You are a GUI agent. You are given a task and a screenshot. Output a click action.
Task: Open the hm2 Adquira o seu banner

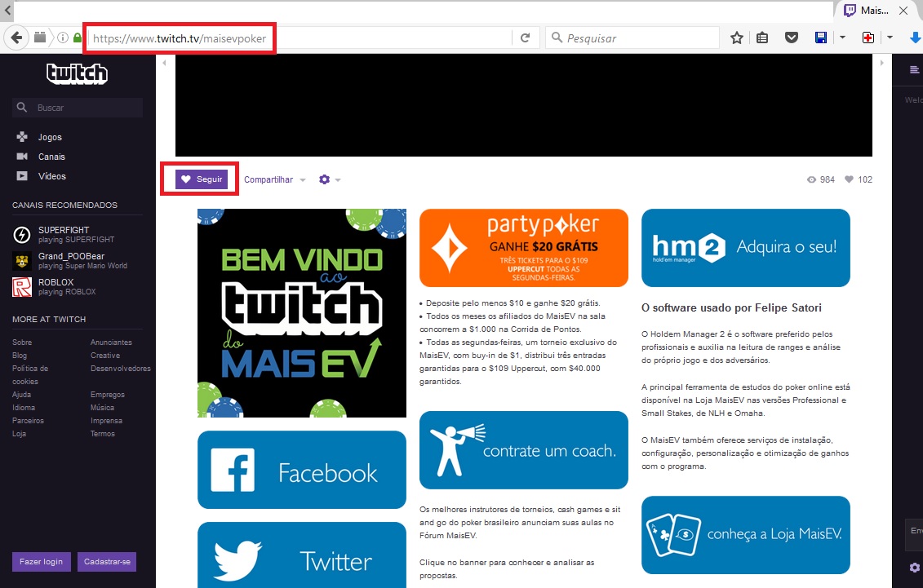tap(746, 248)
